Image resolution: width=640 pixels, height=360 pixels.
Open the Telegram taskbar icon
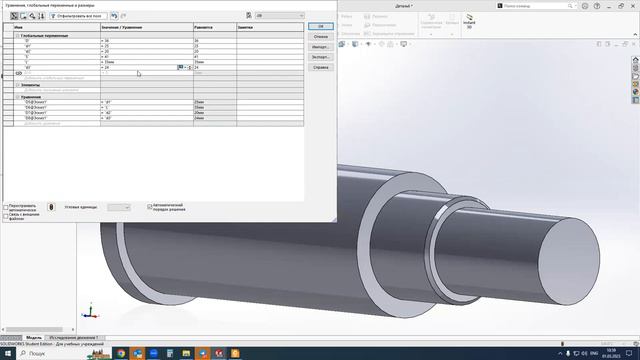click(x=203, y=353)
